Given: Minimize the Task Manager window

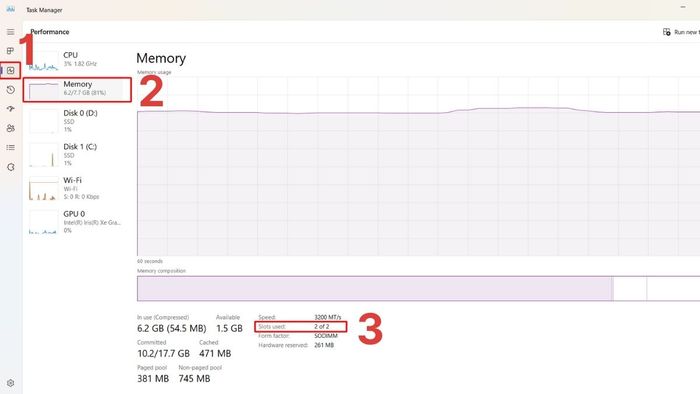Looking at the screenshot, I should coord(683,7).
